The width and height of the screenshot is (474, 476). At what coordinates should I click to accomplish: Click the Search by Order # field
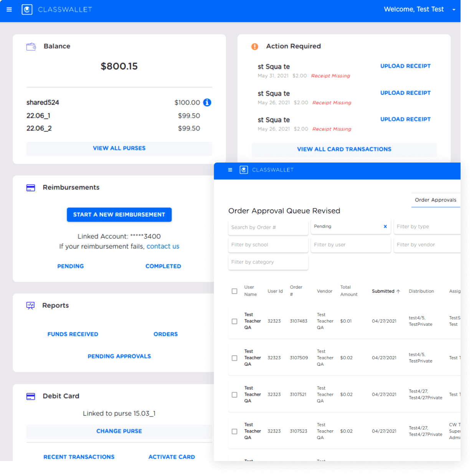pos(268,227)
